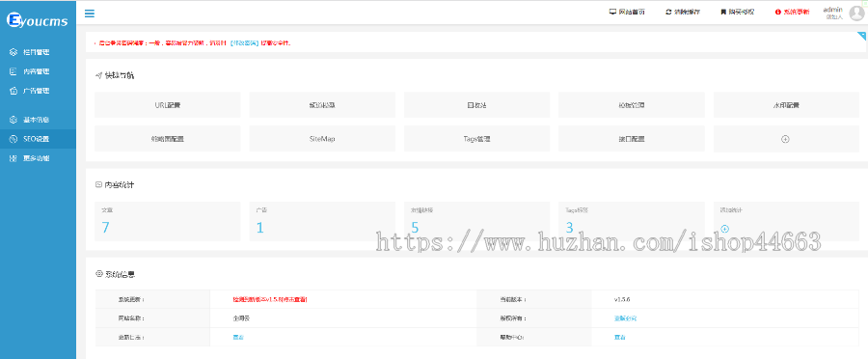868x359 pixels.
Task: Click the 广告管理 house icon
Action: coord(14,91)
